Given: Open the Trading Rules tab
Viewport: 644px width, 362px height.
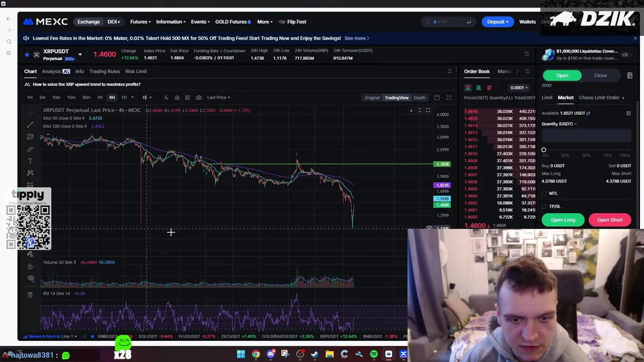Looking at the screenshot, I should [105, 71].
